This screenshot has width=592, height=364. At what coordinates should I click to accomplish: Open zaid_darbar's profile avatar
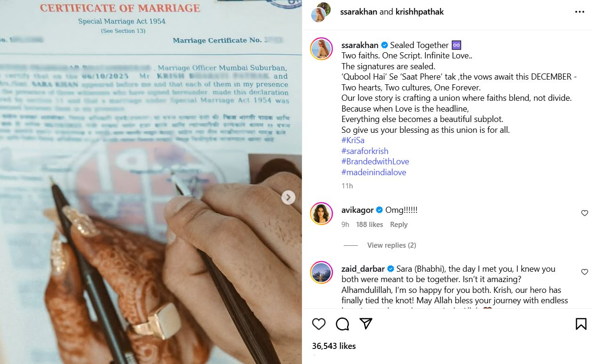coord(322,273)
